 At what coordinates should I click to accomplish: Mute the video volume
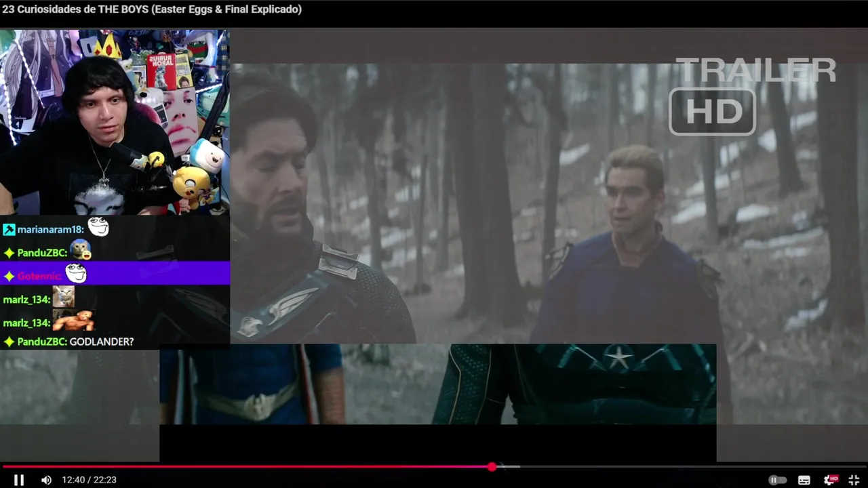click(x=46, y=480)
